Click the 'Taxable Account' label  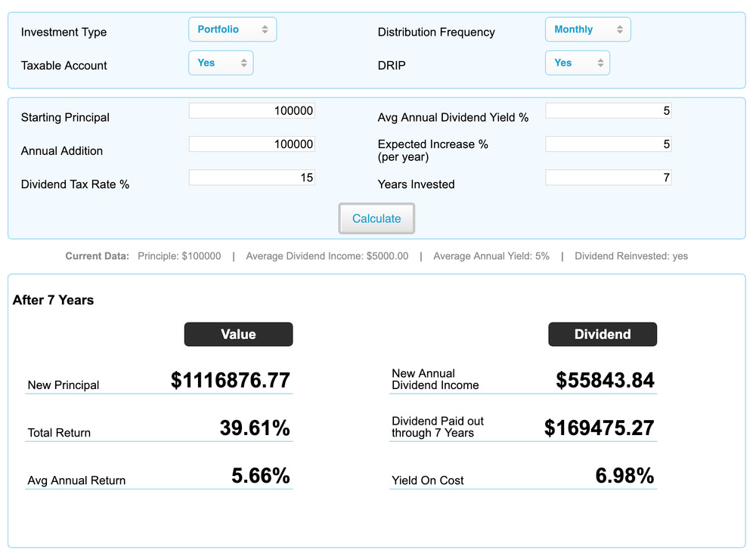[x=64, y=66]
